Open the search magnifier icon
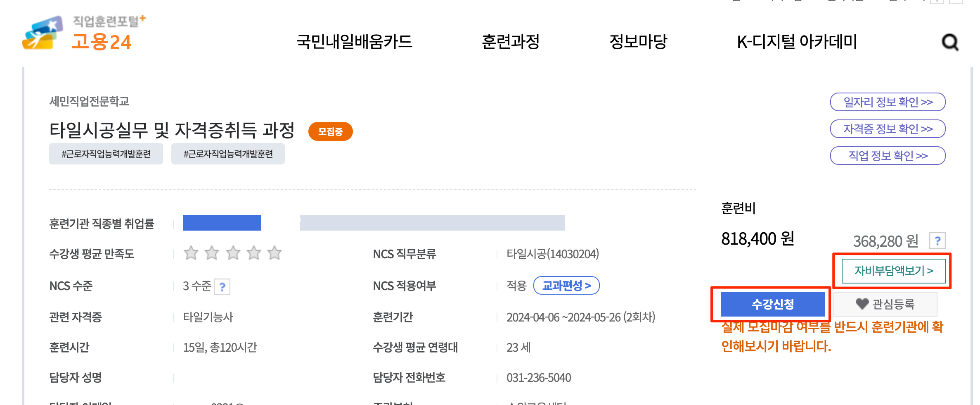Viewport: 980px width, 405px height. (950, 42)
